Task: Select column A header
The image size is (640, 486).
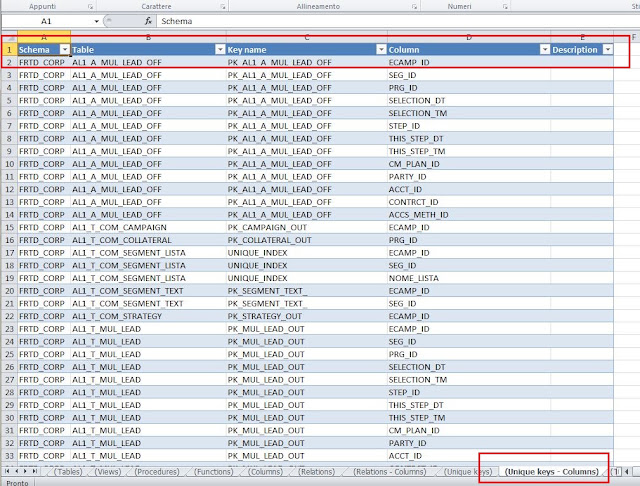Action: pos(44,37)
